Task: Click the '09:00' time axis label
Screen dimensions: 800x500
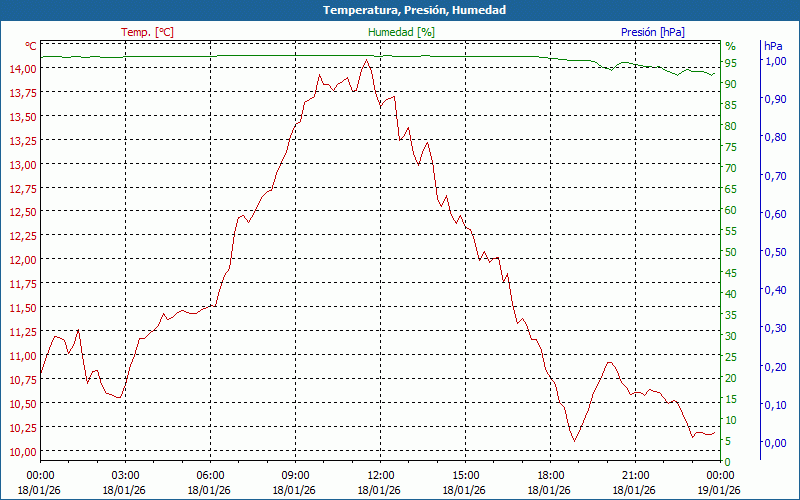Action: (295, 476)
